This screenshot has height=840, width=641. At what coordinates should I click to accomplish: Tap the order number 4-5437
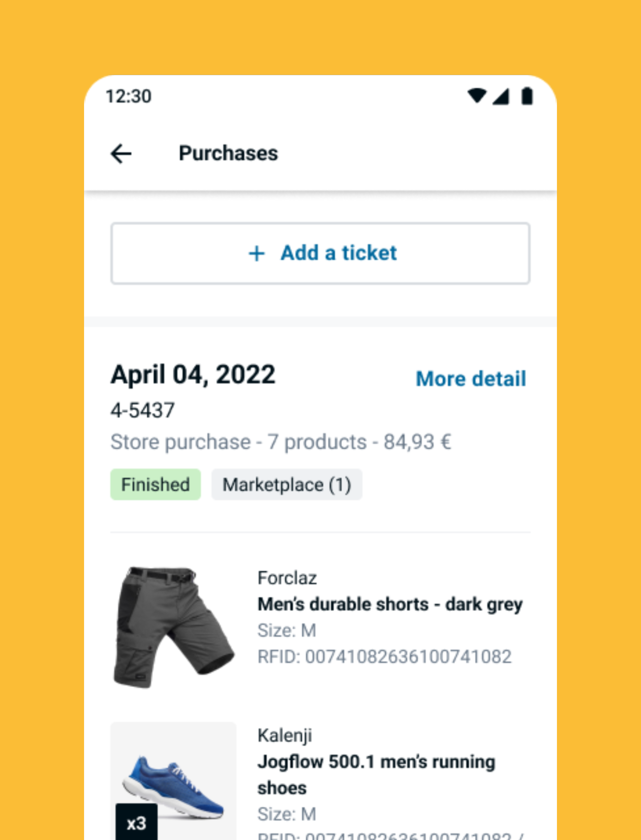click(142, 411)
